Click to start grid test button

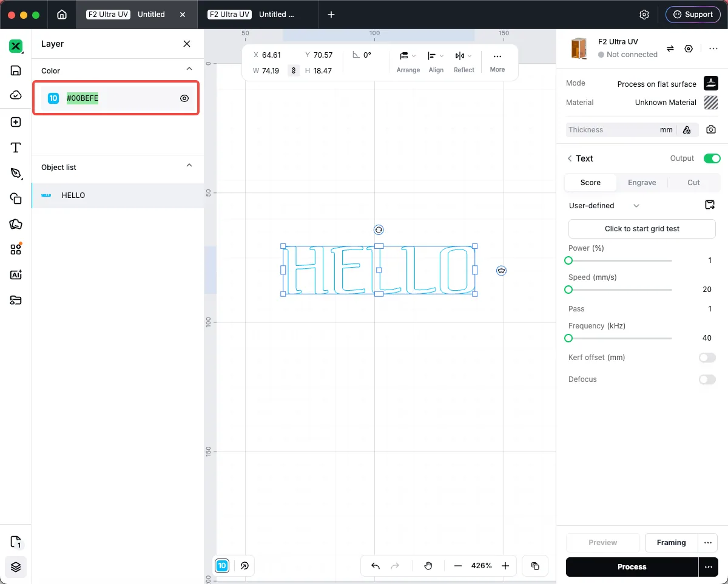pos(642,229)
